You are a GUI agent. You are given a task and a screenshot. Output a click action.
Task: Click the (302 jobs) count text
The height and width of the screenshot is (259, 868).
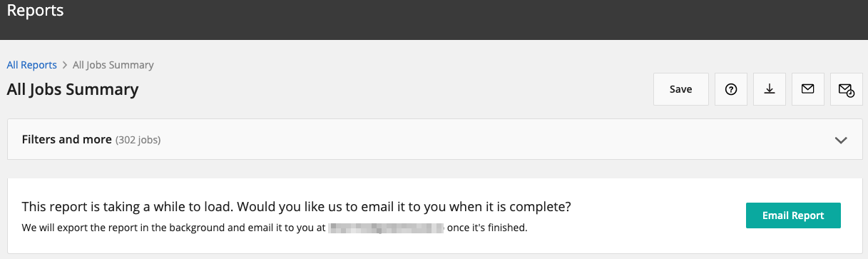click(138, 140)
